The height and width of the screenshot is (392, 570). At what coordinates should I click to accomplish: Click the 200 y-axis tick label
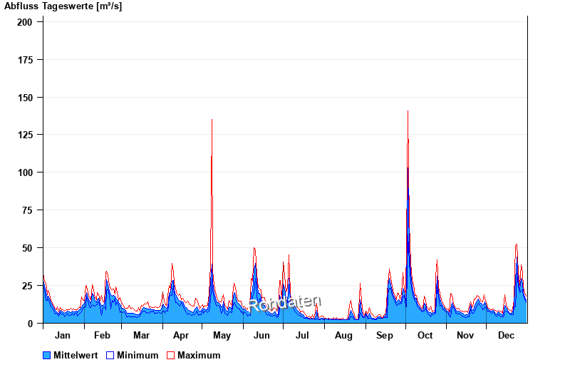tap(25, 22)
